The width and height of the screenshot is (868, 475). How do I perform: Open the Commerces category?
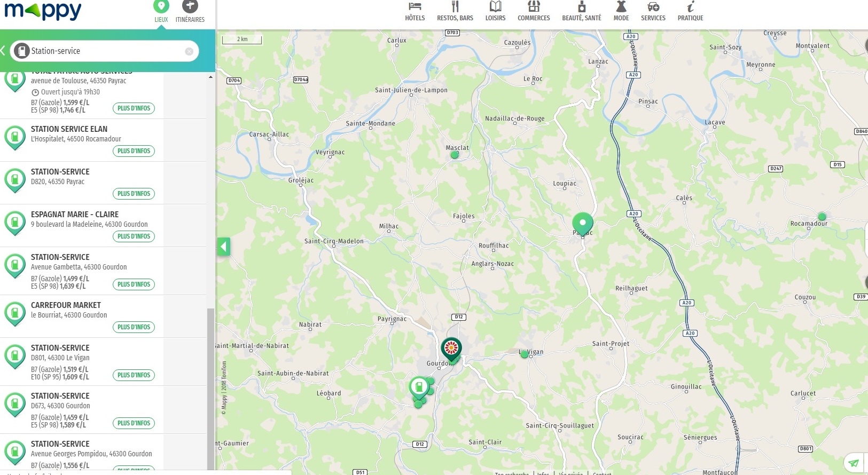pos(533,11)
